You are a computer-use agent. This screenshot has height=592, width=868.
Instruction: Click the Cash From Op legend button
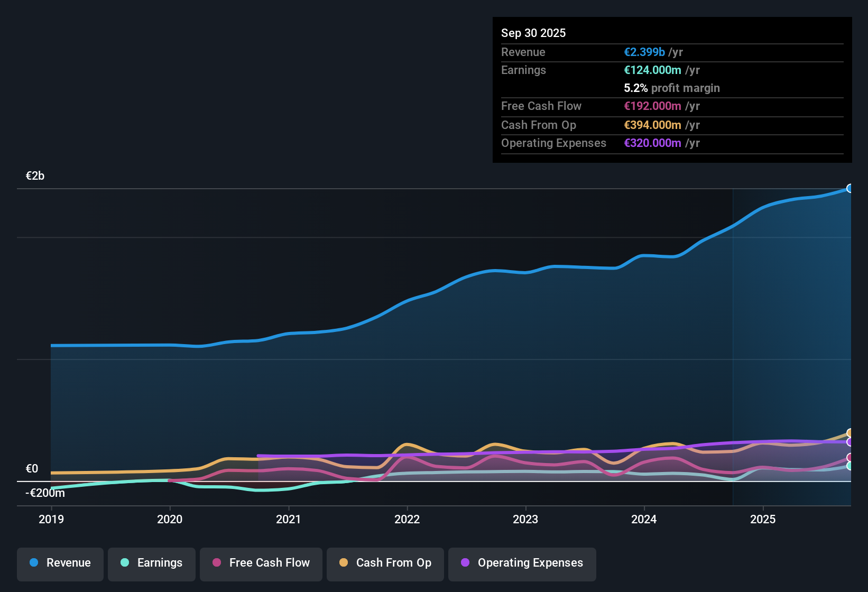pyautogui.click(x=385, y=563)
